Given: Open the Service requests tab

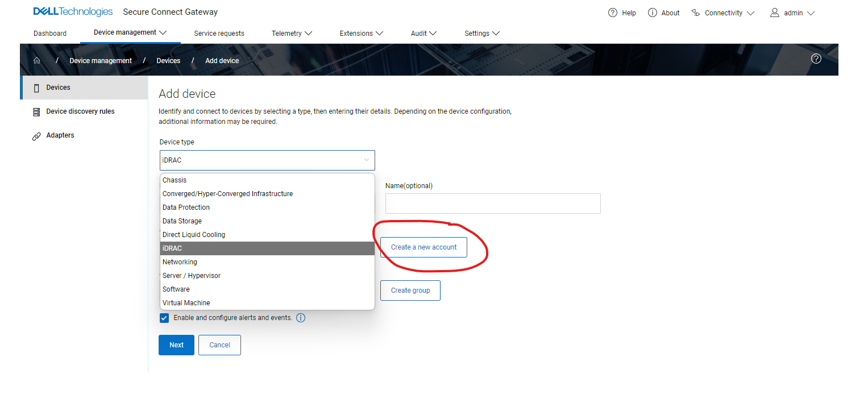Looking at the screenshot, I should (219, 33).
